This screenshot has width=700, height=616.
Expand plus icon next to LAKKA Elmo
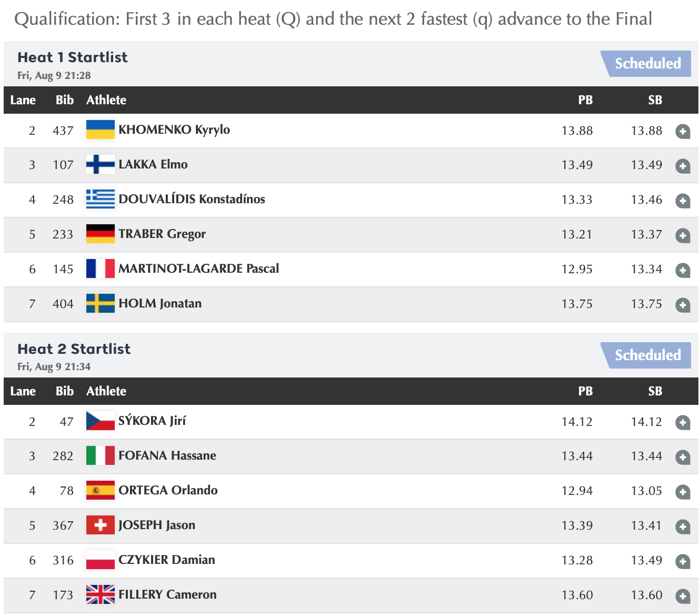pyautogui.click(x=683, y=166)
